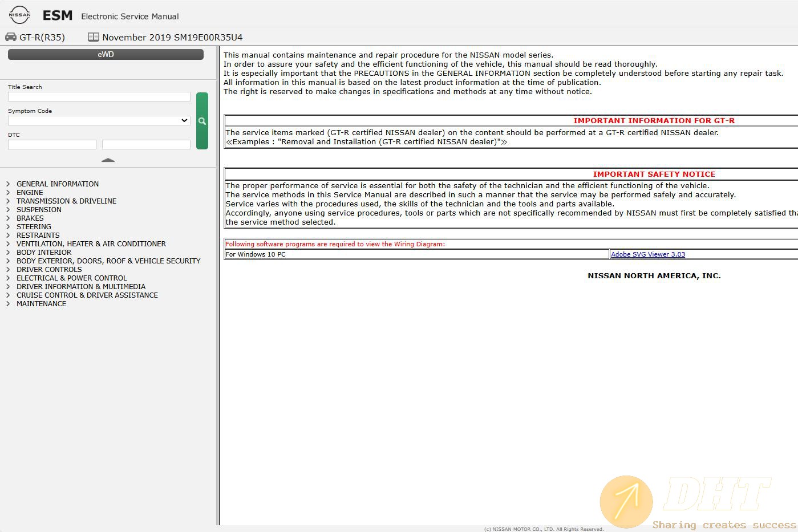
Task: Click the first DTC input field
Action: [52, 145]
